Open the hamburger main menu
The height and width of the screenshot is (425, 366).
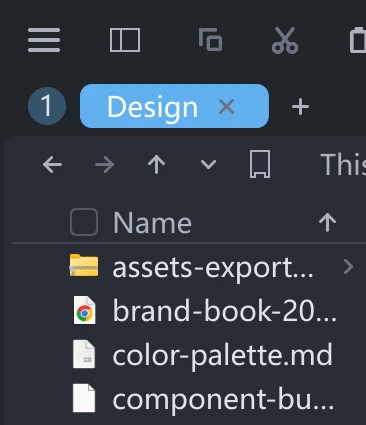click(44, 40)
